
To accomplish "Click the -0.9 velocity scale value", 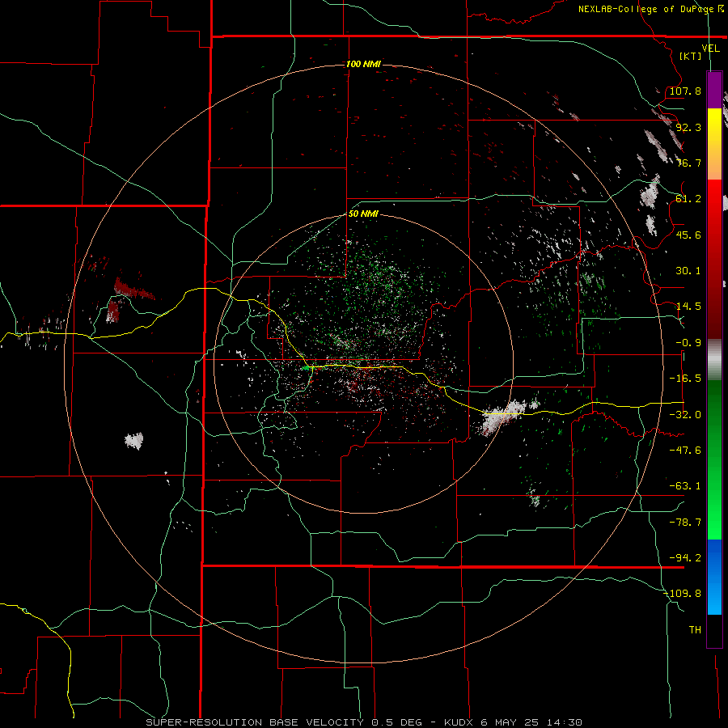I will (688, 343).
